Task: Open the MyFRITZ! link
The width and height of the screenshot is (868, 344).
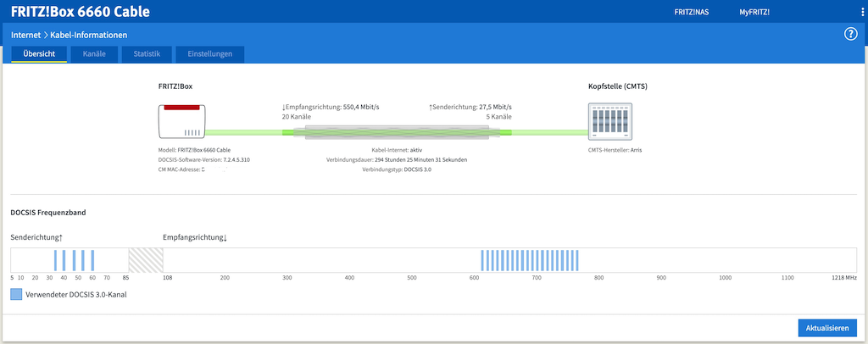Action: coord(754,12)
